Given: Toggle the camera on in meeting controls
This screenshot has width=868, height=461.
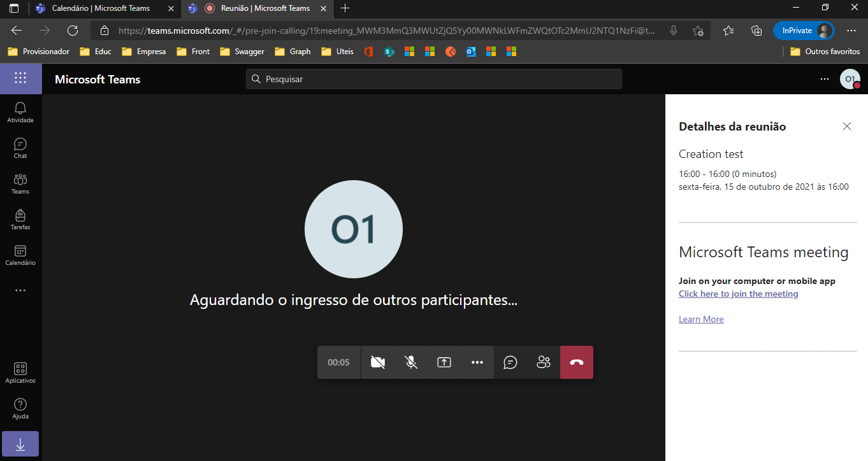Looking at the screenshot, I should (x=378, y=362).
